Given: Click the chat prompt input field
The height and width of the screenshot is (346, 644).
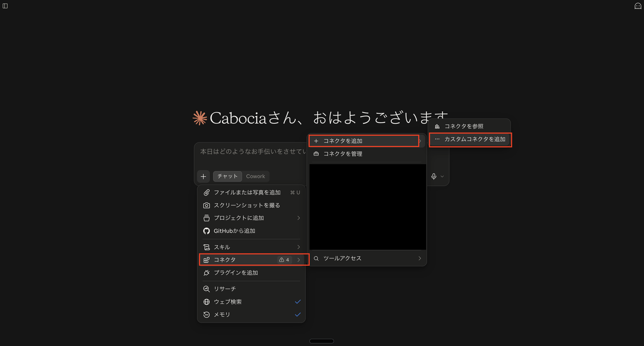Looking at the screenshot, I should click(x=252, y=151).
